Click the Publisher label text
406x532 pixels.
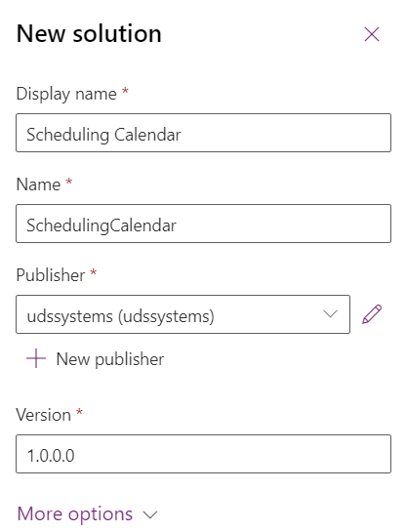click(51, 275)
